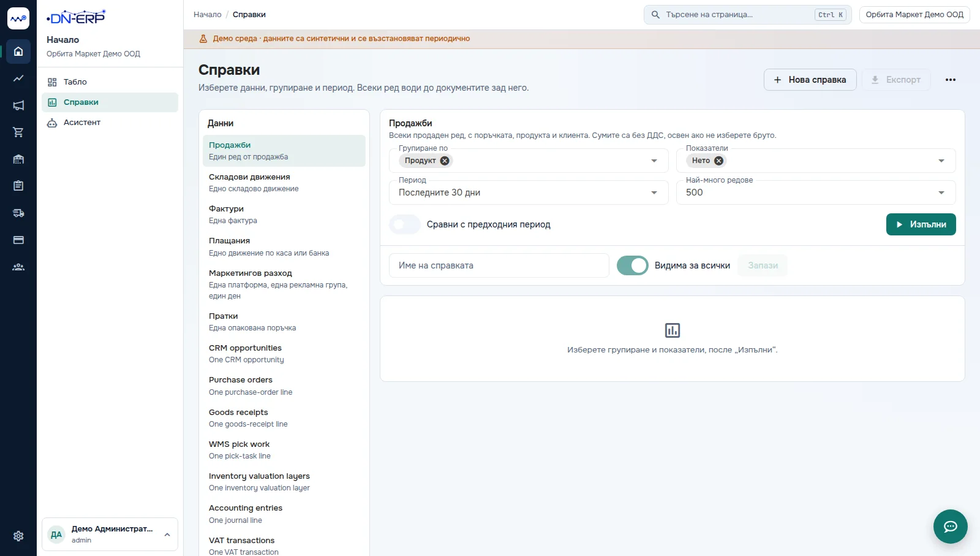Remove the Нето indicator chip
The height and width of the screenshot is (556, 980).
tap(718, 161)
